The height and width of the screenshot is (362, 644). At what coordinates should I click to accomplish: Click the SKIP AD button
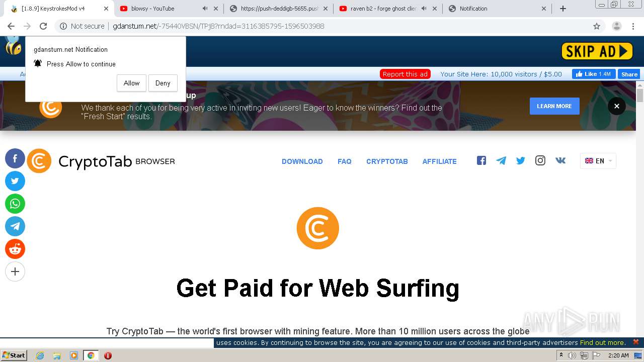point(597,51)
